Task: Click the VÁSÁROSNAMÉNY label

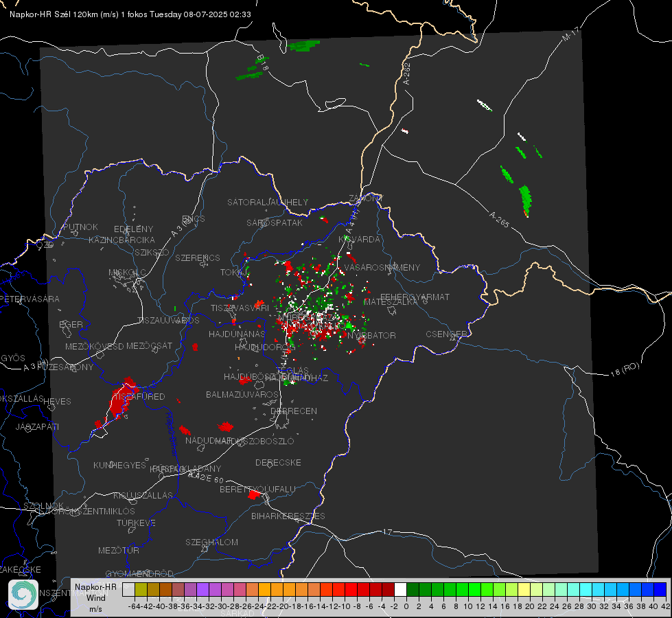Action: tap(382, 268)
